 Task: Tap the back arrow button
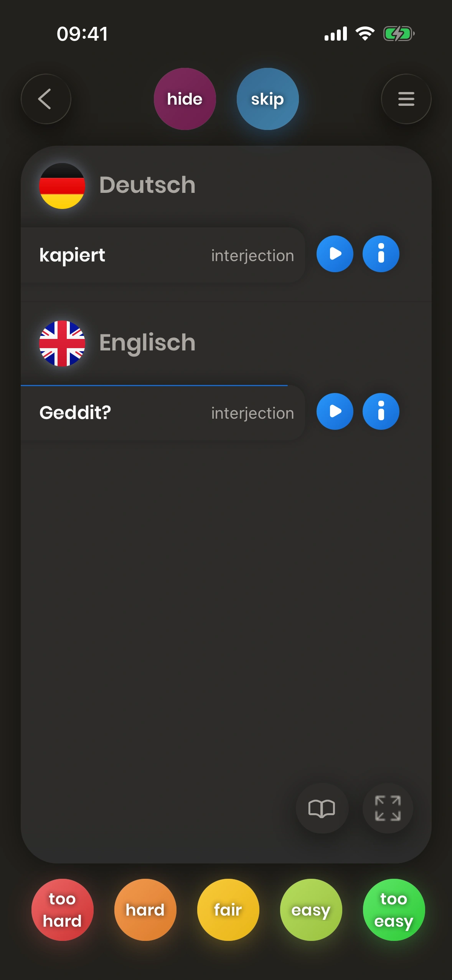(46, 99)
